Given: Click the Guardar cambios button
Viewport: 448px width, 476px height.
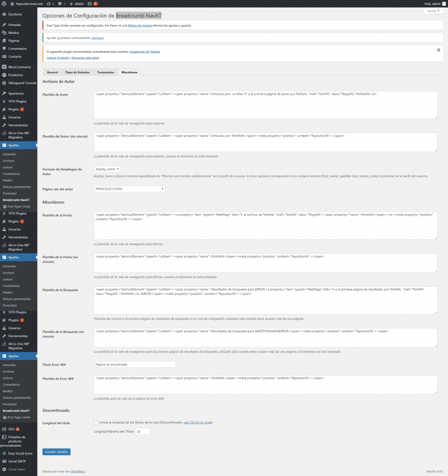Looking at the screenshot, I should point(56,452).
